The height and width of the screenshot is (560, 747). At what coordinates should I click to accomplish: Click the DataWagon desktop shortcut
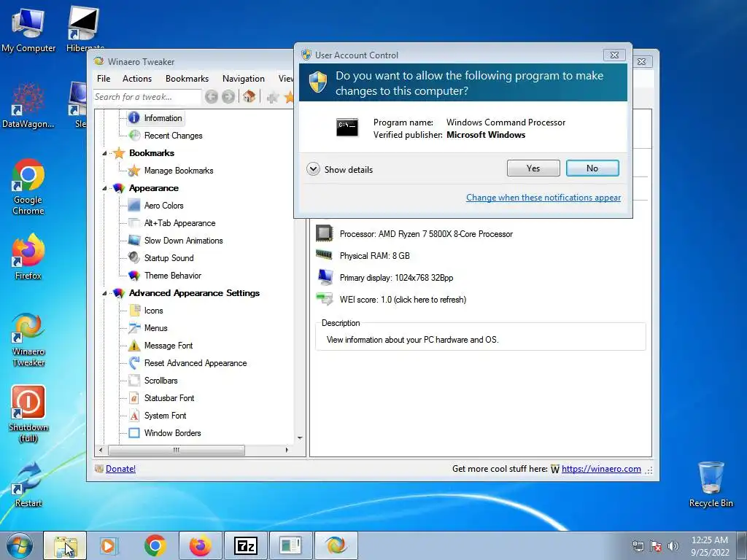[28, 105]
